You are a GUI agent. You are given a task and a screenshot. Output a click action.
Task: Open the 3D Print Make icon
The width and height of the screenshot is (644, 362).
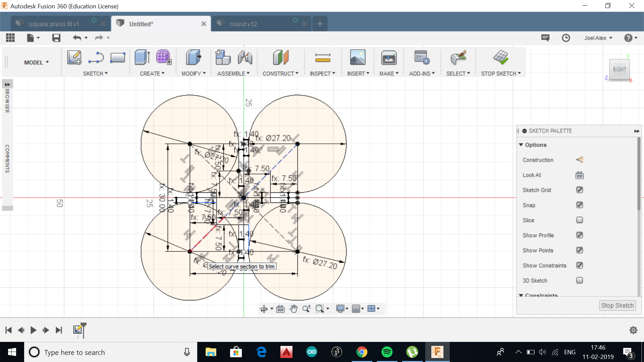(x=389, y=58)
